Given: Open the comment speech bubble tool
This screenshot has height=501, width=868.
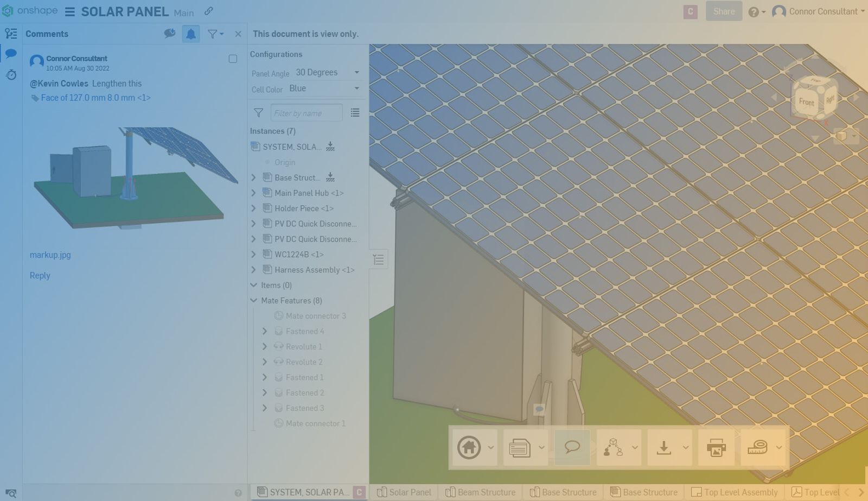Looking at the screenshot, I should pos(572,447).
